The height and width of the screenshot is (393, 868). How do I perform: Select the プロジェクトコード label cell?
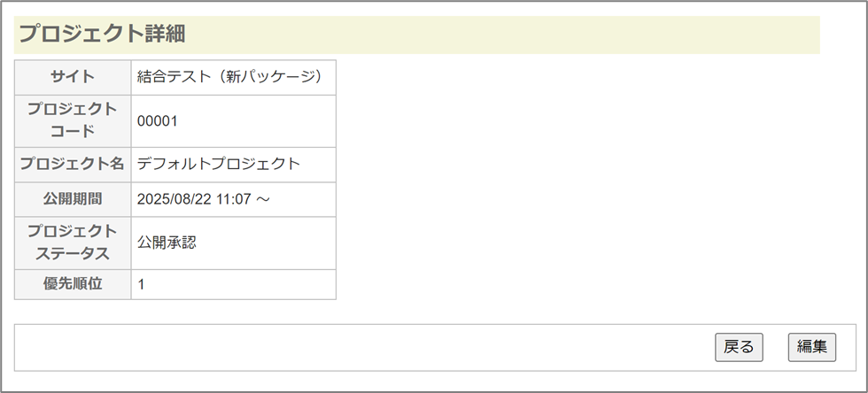click(73, 121)
